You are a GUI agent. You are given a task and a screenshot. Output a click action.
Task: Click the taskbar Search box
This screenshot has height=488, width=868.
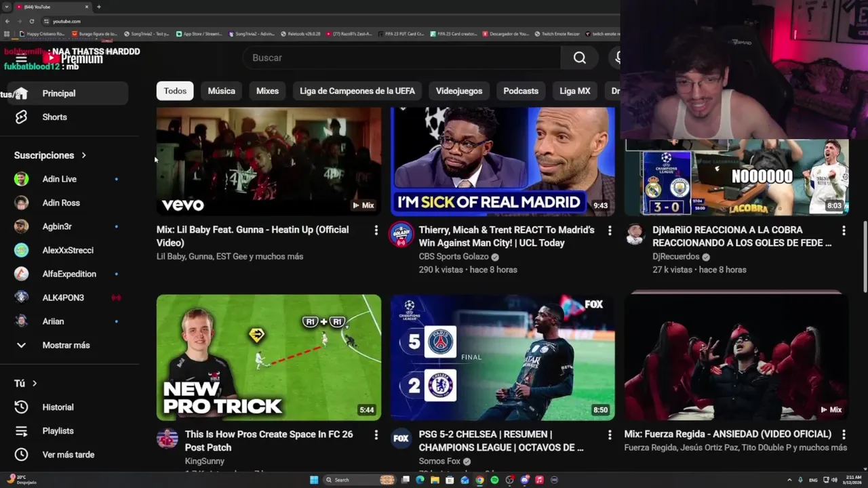pyautogui.click(x=359, y=480)
